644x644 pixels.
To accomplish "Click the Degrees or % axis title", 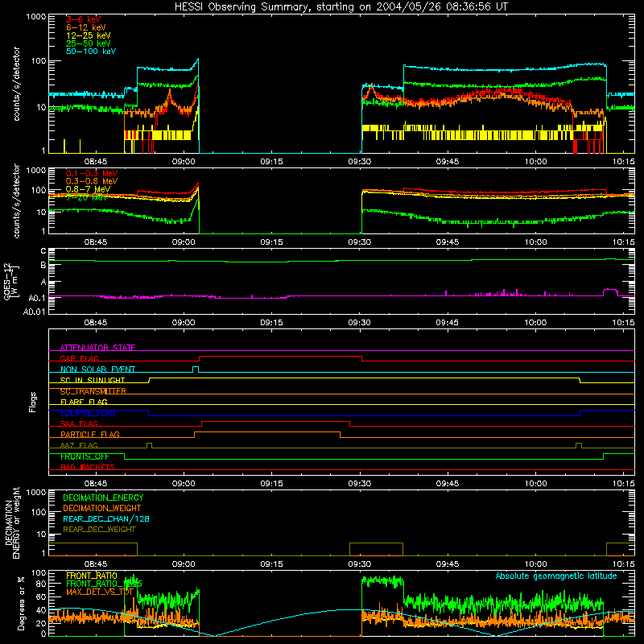I will point(21,603).
